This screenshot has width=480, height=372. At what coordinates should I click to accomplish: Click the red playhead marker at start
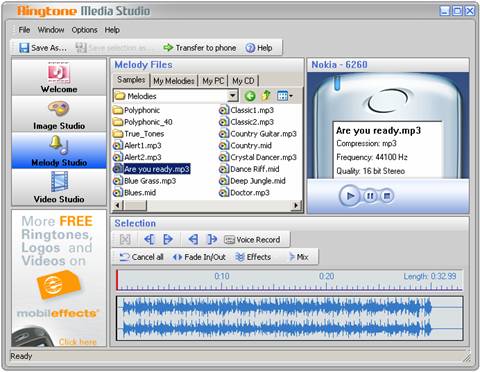point(117,280)
